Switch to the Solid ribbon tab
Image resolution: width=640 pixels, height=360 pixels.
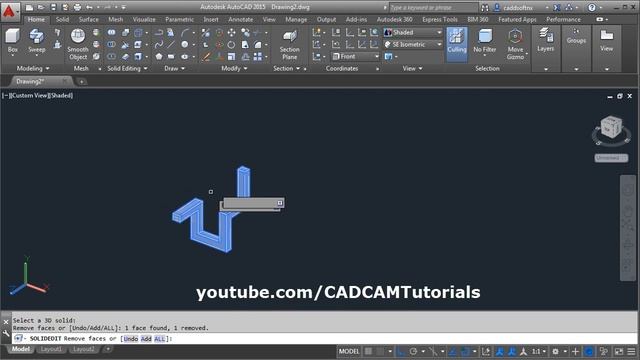[x=62, y=19]
